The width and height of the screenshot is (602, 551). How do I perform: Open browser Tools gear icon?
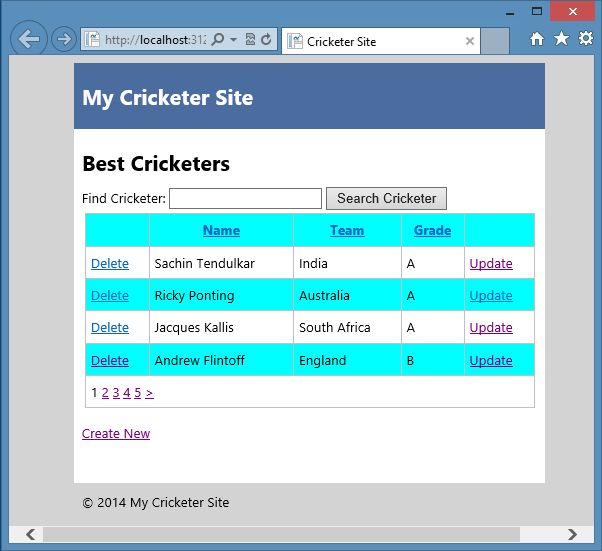[585, 38]
